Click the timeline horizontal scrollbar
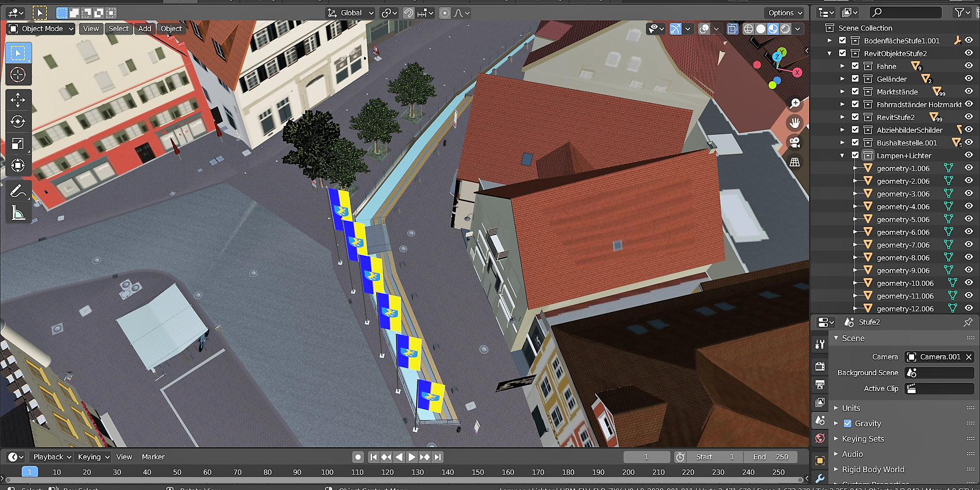The image size is (980, 490). click(x=403, y=480)
